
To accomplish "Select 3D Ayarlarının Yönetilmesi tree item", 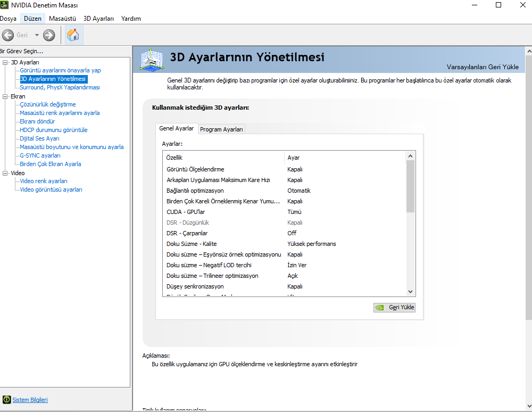I will (x=53, y=79).
